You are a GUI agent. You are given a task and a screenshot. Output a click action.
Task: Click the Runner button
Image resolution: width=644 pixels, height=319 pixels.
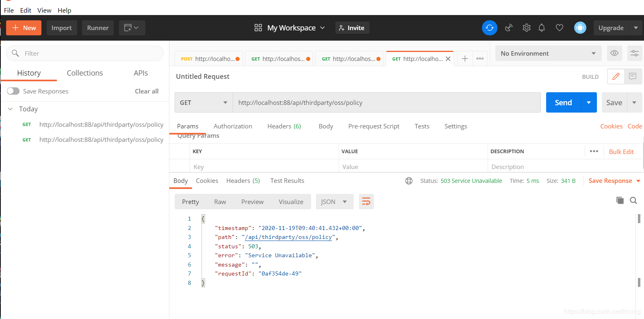pos(98,28)
